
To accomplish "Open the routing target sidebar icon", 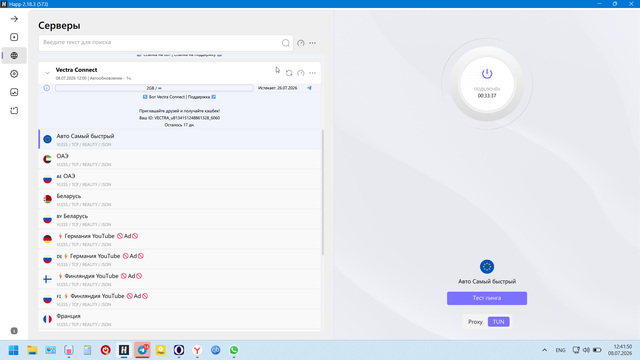I will (14, 74).
